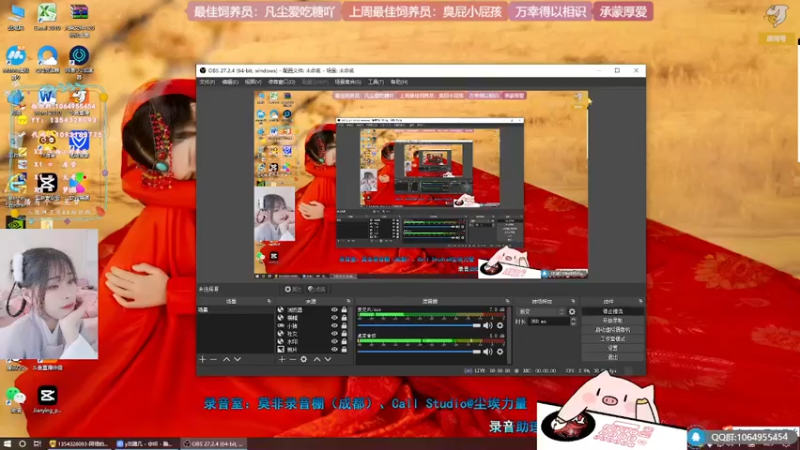Image resolution: width=800 pixels, height=450 pixels.
Task: Click 开始录制 start recording button
Action: click(612, 320)
